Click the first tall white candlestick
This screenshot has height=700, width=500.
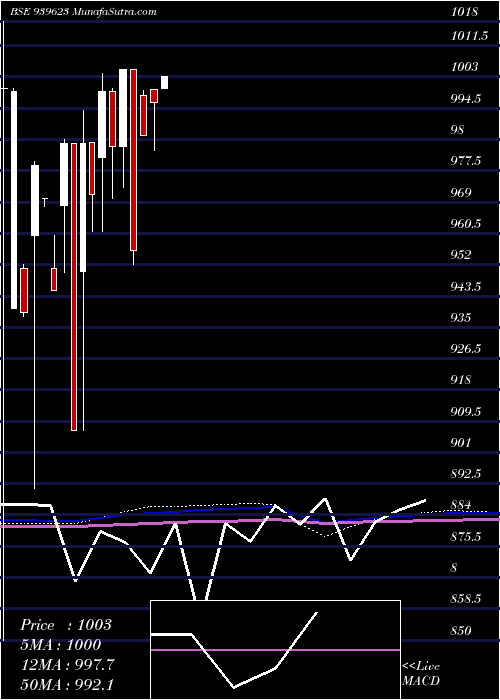point(14,200)
